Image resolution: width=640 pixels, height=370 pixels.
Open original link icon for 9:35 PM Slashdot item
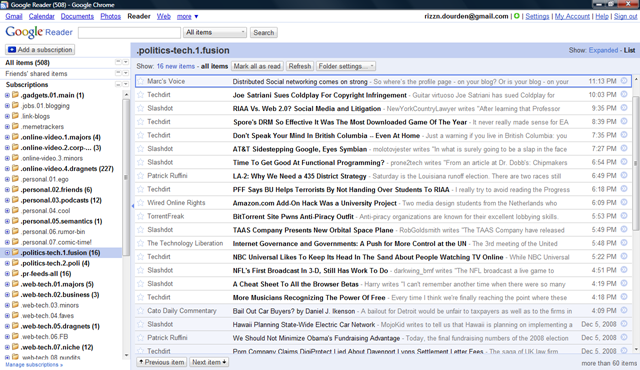coord(624,108)
